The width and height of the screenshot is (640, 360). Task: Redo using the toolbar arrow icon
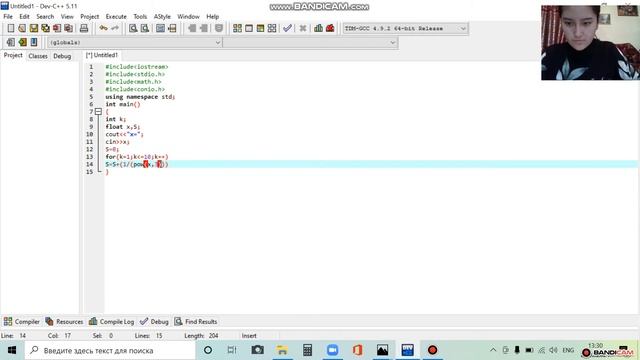coord(115,28)
